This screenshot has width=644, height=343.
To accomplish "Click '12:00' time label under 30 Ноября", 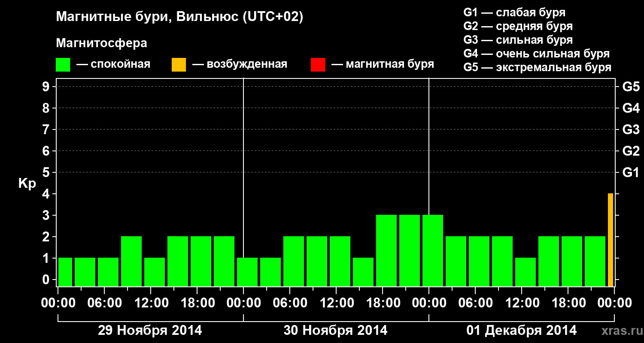I will coord(337,303).
